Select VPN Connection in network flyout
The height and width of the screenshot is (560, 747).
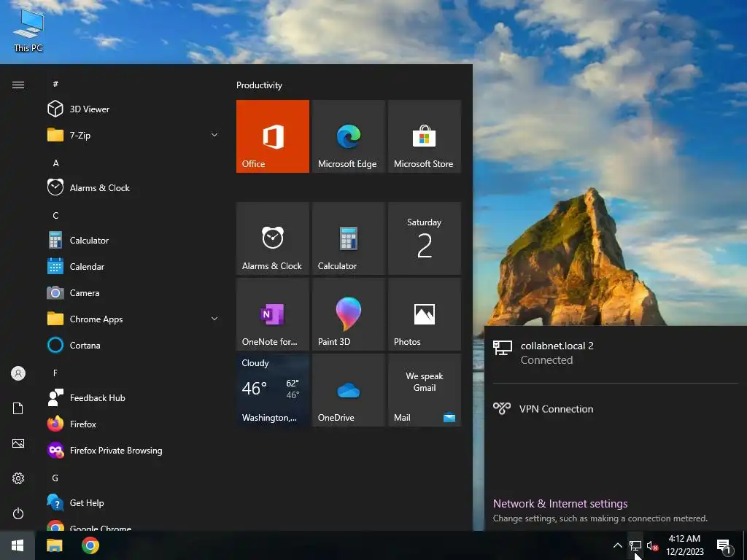point(616,408)
